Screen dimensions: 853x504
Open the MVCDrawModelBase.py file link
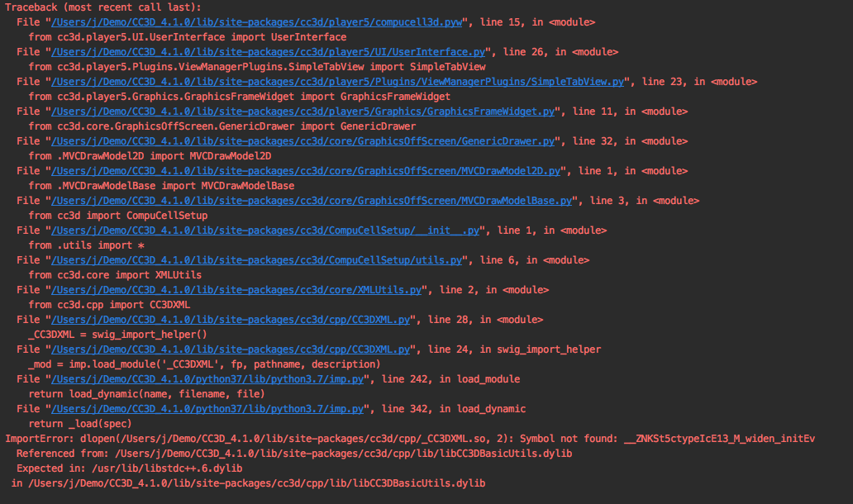[x=312, y=201]
